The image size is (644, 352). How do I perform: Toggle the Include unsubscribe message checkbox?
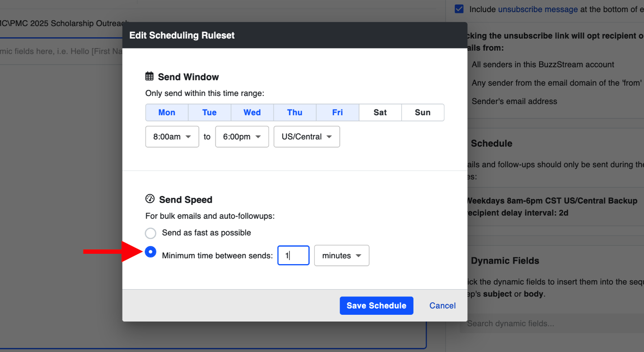459,9
